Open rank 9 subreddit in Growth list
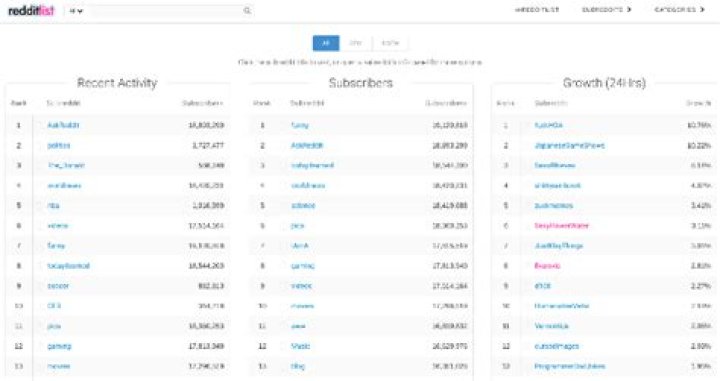Image resolution: width=720 pixels, height=381 pixels. click(x=542, y=286)
